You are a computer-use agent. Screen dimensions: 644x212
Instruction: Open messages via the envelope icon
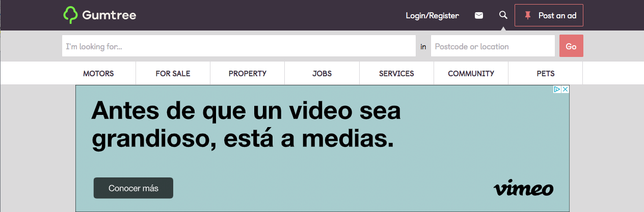tap(479, 16)
